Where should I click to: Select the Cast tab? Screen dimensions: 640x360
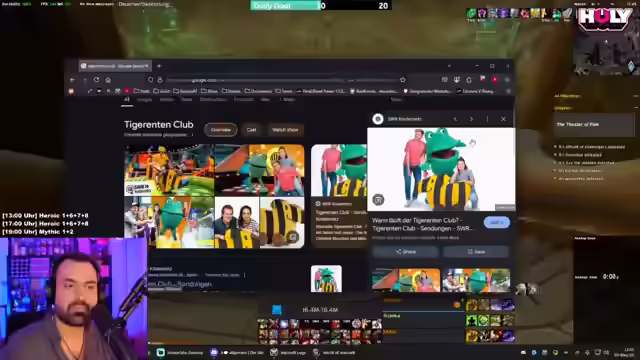point(251,130)
